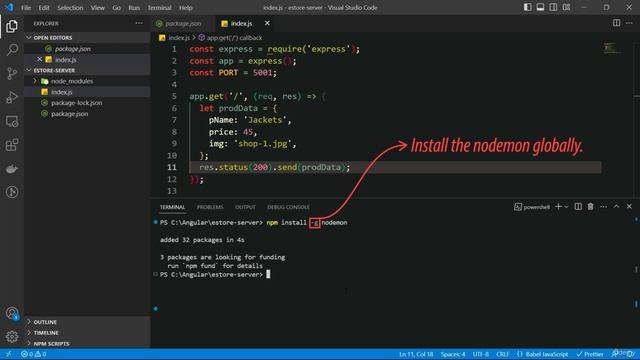Open the Run and Debug view
The height and width of the screenshot is (360, 640).
click(x=12, y=97)
